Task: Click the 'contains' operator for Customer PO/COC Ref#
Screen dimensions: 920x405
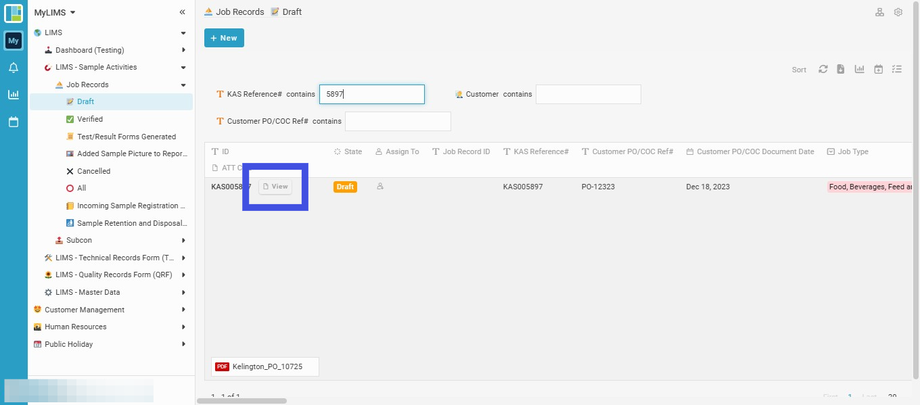Action: (x=327, y=122)
